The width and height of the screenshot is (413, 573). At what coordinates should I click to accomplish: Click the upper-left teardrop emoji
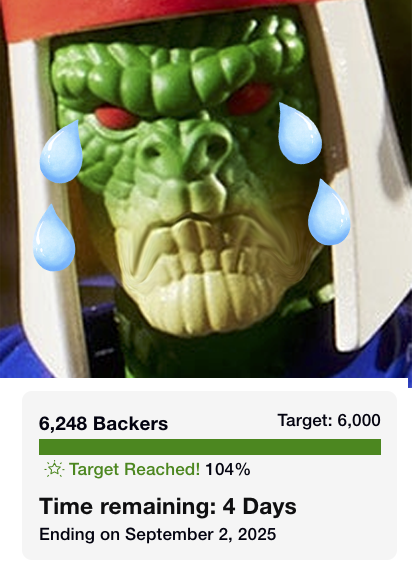(61, 152)
